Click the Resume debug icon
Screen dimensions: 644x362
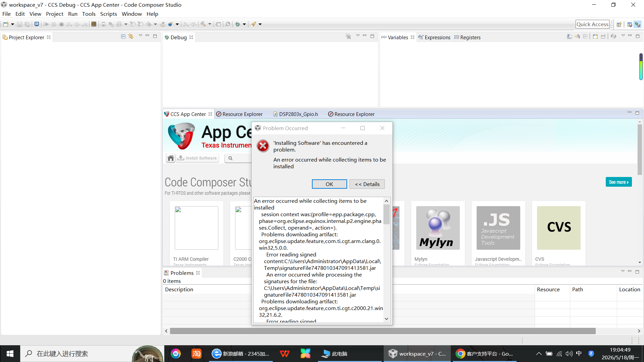pyautogui.click(x=46, y=24)
